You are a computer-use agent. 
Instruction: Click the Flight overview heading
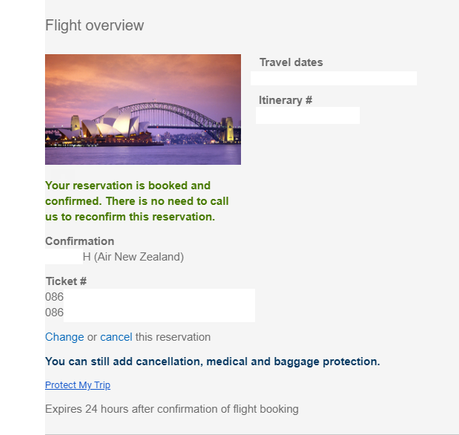[95, 25]
